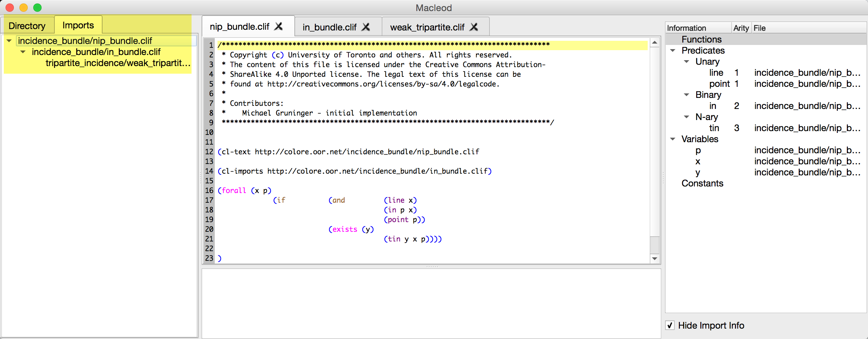868x339 pixels.
Task: Select the 'in' binary predicate row
Action: pyautogui.click(x=766, y=106)
